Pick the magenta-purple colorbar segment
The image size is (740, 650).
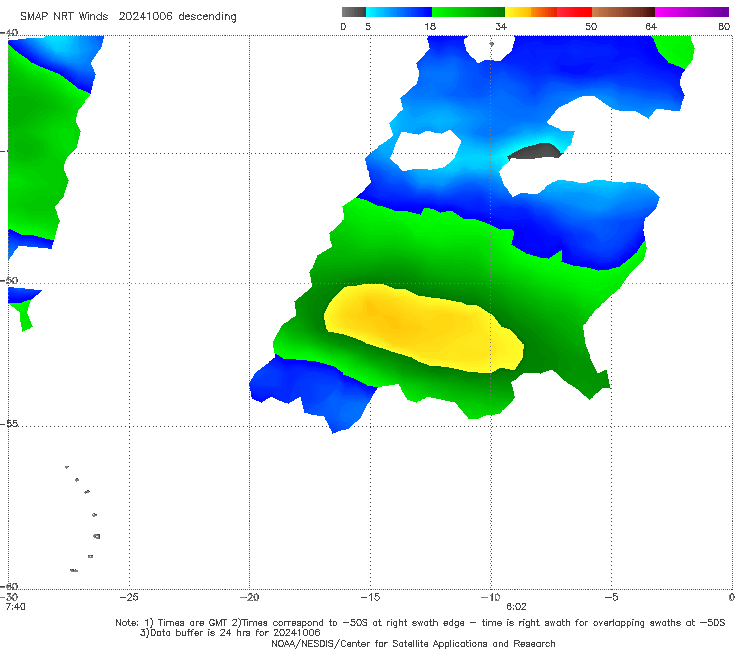pyautogui.click(x=692, y=12)
